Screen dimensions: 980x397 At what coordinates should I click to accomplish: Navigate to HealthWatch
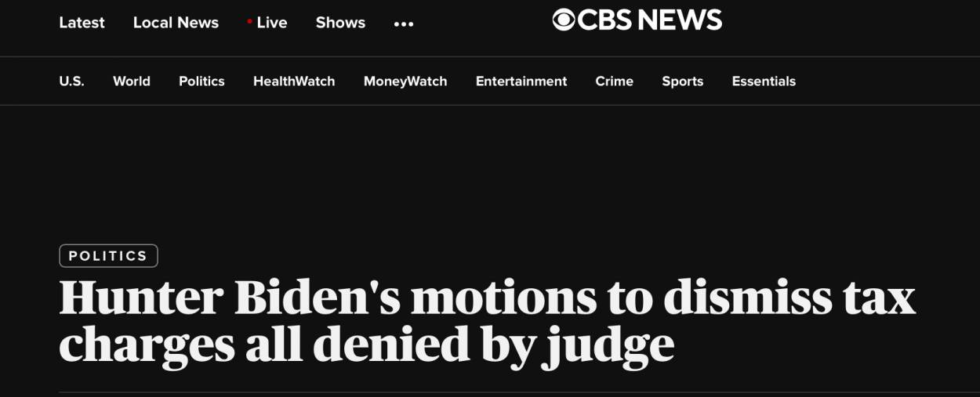pyautogui.click(x=294, y=81)
